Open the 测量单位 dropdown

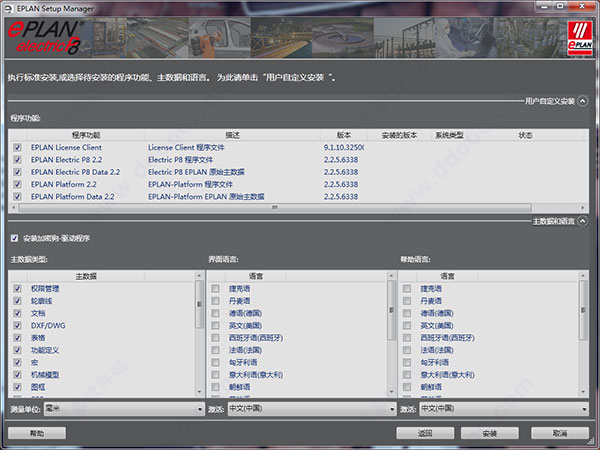pyautogui.click(x=124, y=409)
